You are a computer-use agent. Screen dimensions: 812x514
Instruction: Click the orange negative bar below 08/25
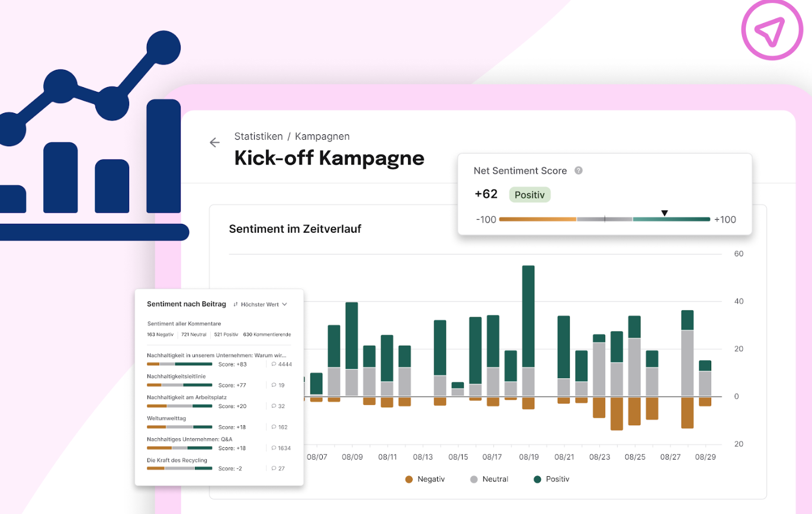tap(634, 411)
